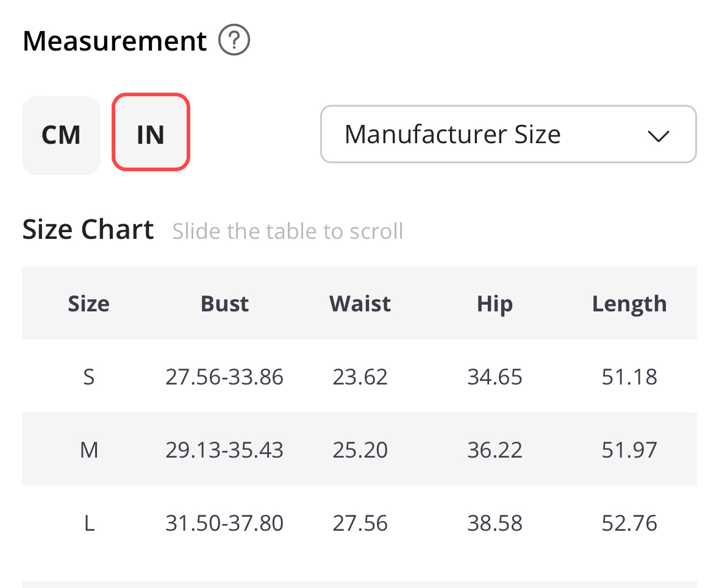The height and width of the screenshot is (588, 719).
Task: Click hip value 36.22
Action: click(x=495, y=450)
